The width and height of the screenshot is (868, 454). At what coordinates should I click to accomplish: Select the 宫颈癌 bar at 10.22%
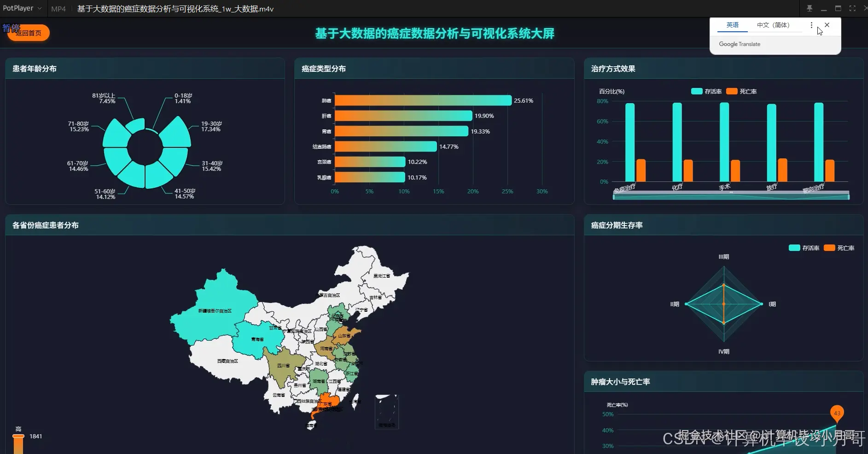[370, 162]
